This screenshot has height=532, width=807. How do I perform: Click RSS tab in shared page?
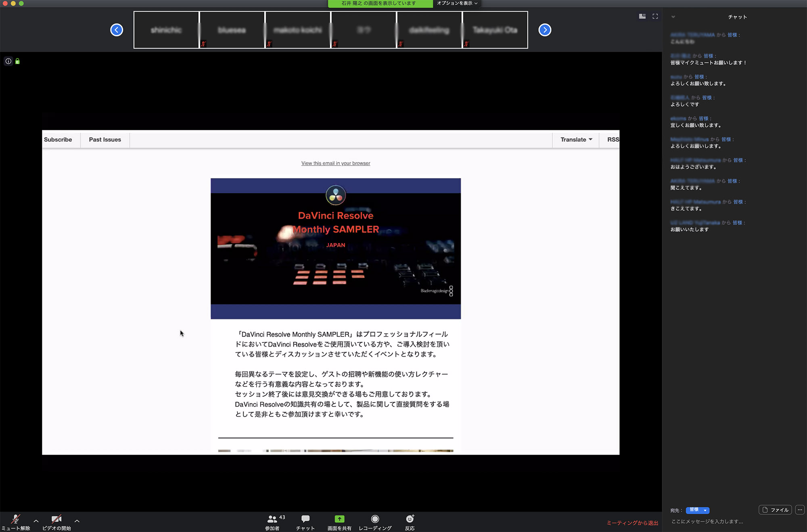click(x=613, y=140)
